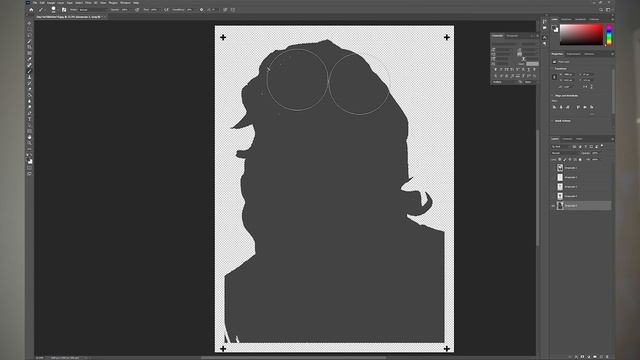Select the Horizontal Type tool
640x360 pixels.
(x=29, y=119)
